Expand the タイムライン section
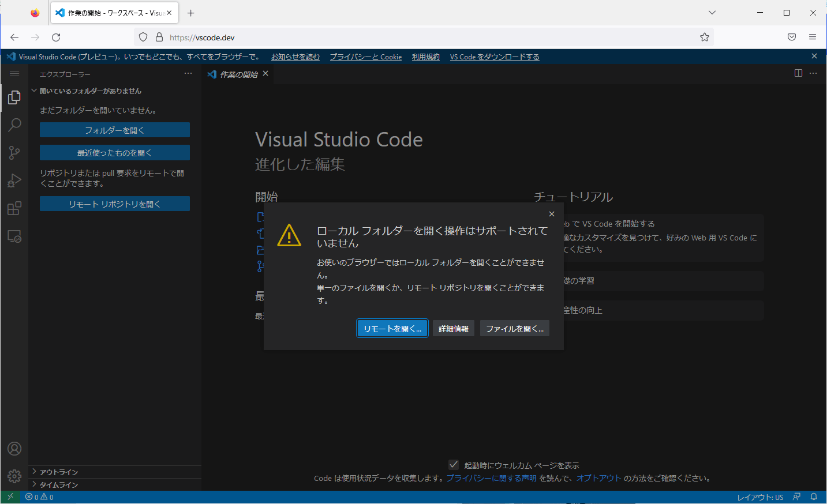Screen dimensions: 827x504 click(x=115, y=484)
